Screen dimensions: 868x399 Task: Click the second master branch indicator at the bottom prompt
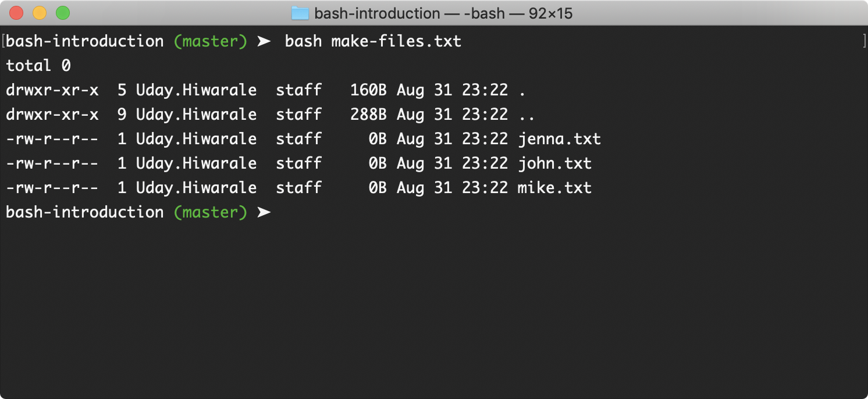[212, 212]
